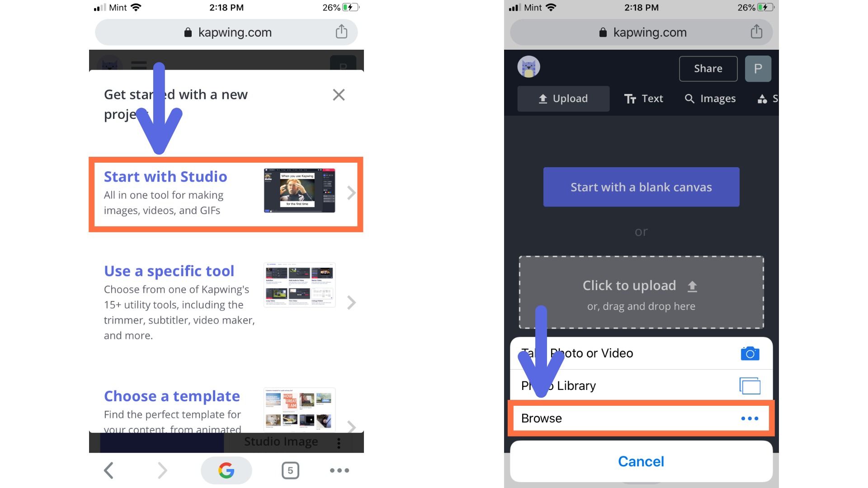This screenshot has width=868, height=488.
Task: Dismiss the new project dialog
Action: coord(338,95)
